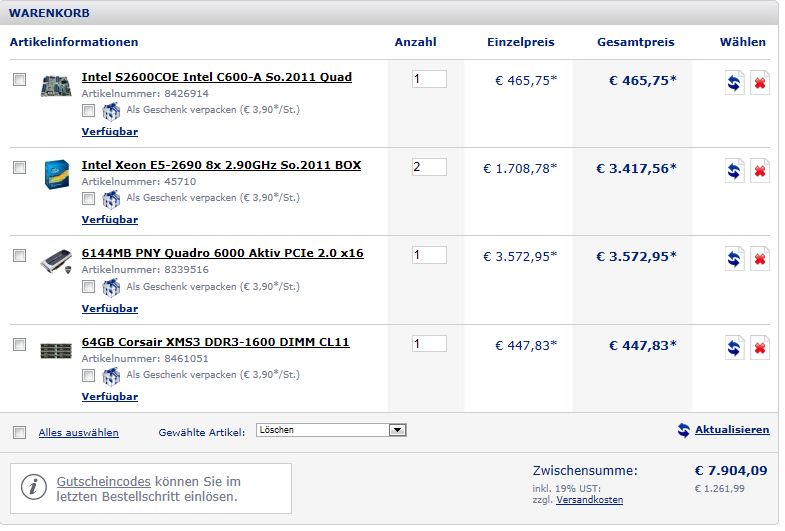Screen dimensions: 785x531
Task: Remove Intel Xeon E5-2690 using red X
Action: [x=759, y=171]
